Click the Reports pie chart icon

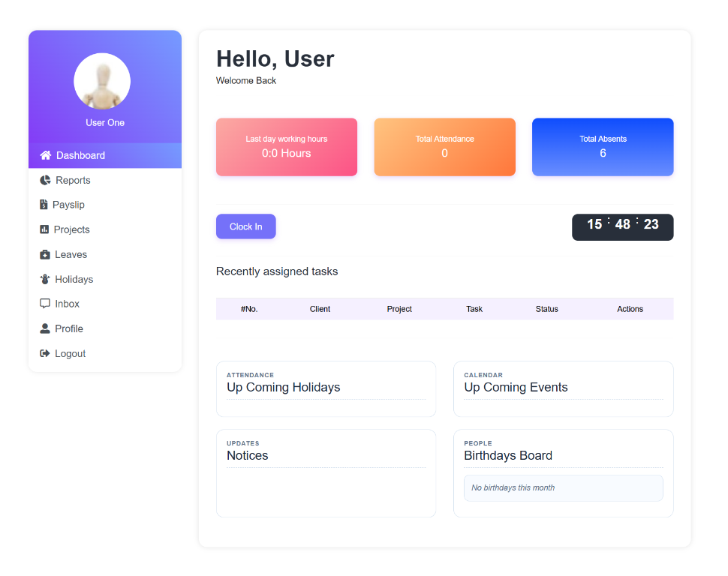tap(45, 180)
